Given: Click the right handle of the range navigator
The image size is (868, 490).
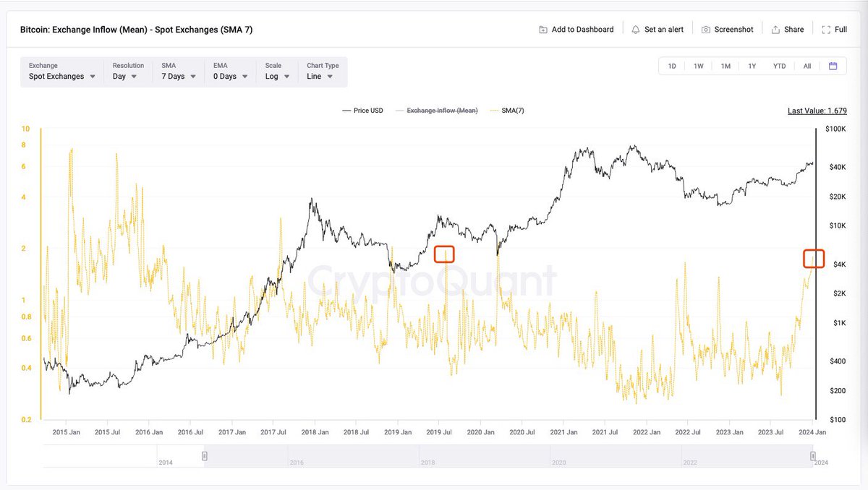Looking at the screenshot, I should pos(813,456).
